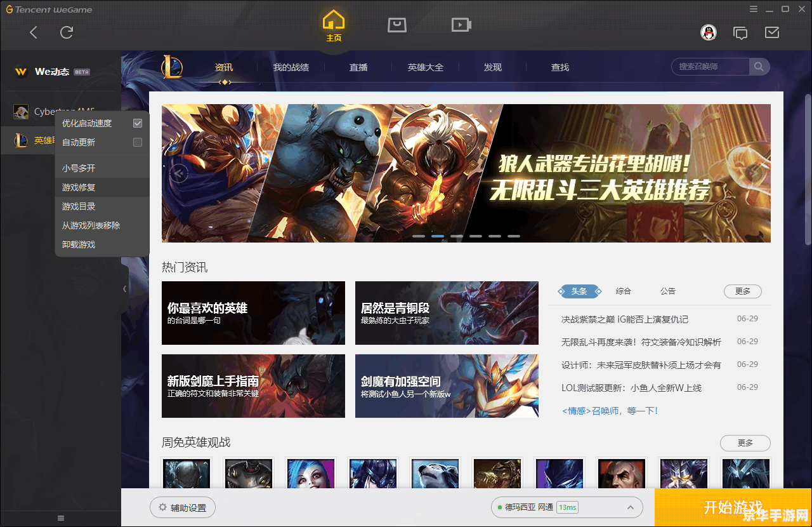Viewport: 812px width, 527px height.
Task: Watch the Jinx free hero thumbnail
Action: click(x=311, y=474)
